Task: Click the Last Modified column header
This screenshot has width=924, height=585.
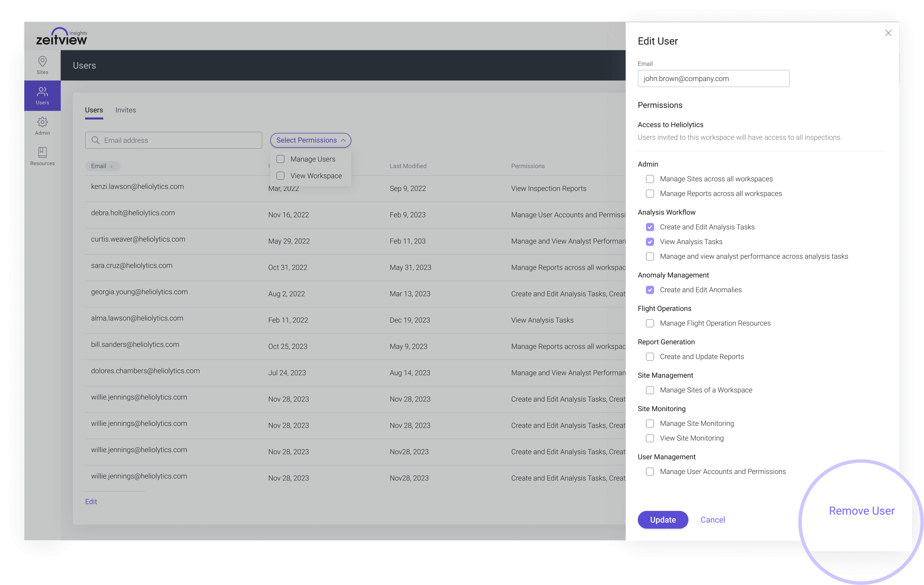Action: 408,166
